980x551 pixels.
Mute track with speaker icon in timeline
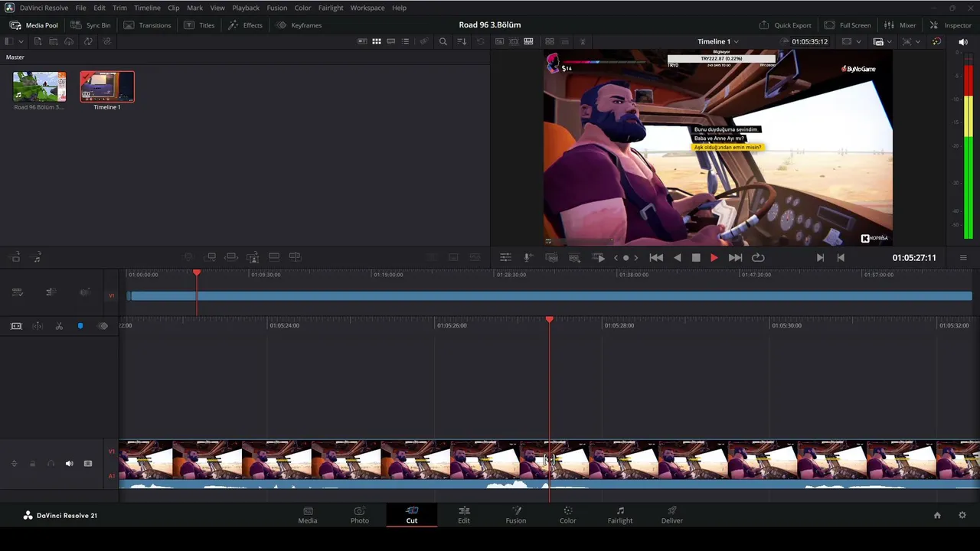point(69,464)
